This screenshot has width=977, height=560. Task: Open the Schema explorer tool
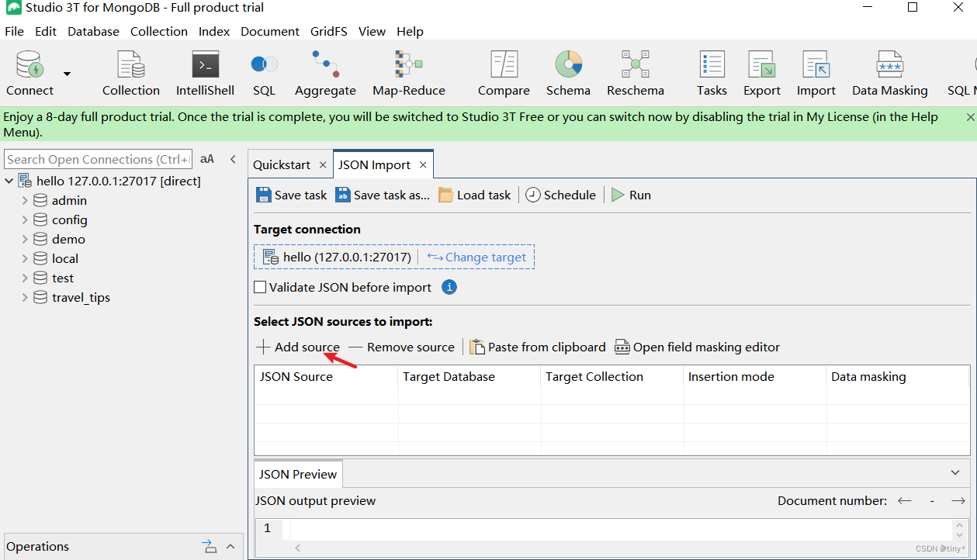coord(568,74)
